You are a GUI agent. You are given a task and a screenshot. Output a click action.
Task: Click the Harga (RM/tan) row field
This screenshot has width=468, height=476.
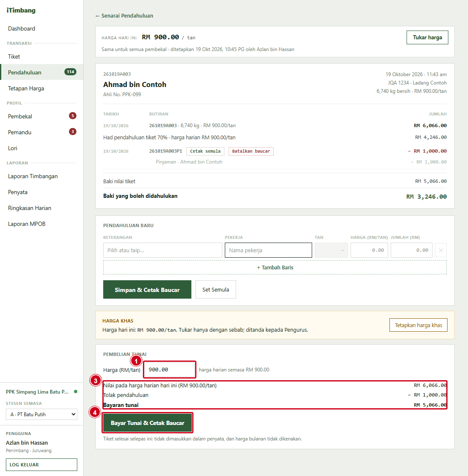point(369,250)
